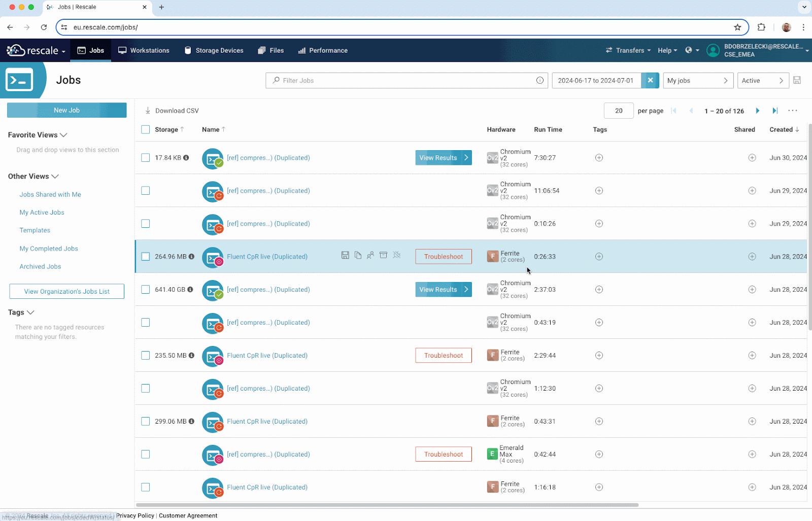This screenshot has height=521, width=812.
Task: Open the Storage Devices tab
Action: [x=214, y=50]
